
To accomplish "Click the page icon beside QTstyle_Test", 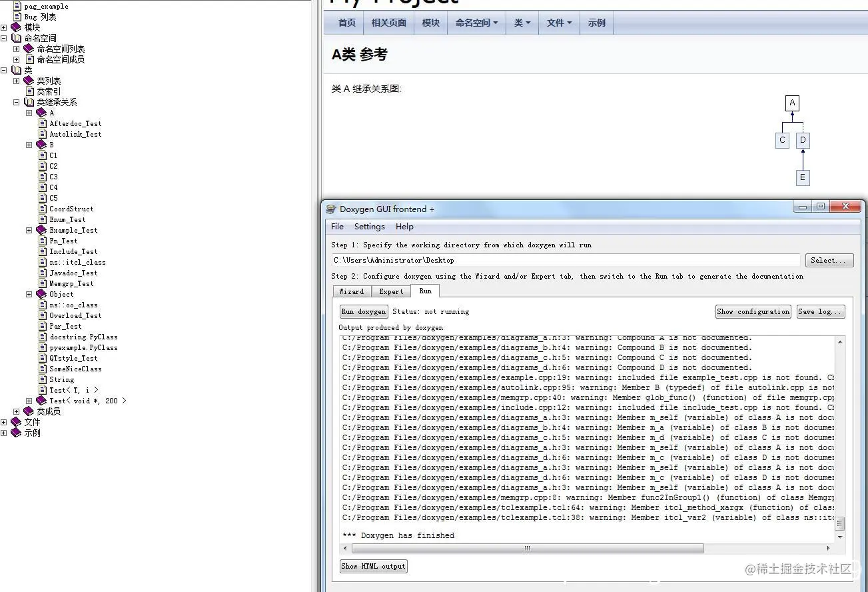I will pyautogui.click(x=43, y=358).
